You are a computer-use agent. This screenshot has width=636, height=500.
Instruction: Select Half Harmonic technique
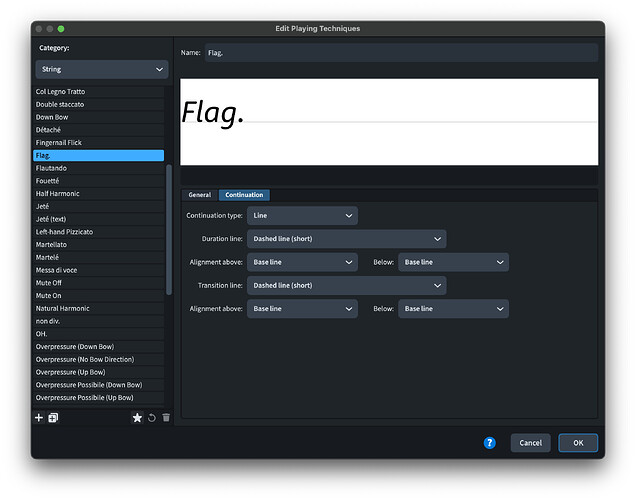coord(99,194)
